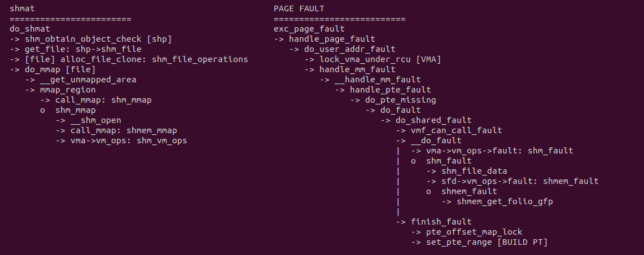Select the shmem_get_folio_gfp call
The height and width of the screenshot is (255, 644).
(504, 201)
